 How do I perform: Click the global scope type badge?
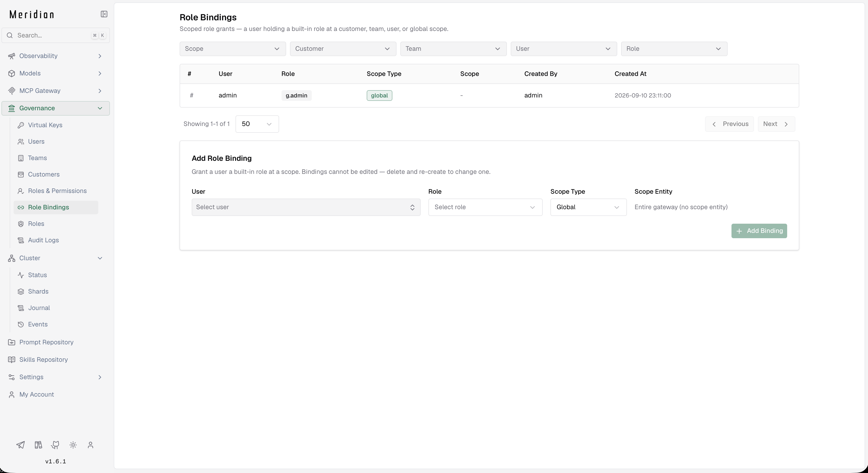pos(379,96)
